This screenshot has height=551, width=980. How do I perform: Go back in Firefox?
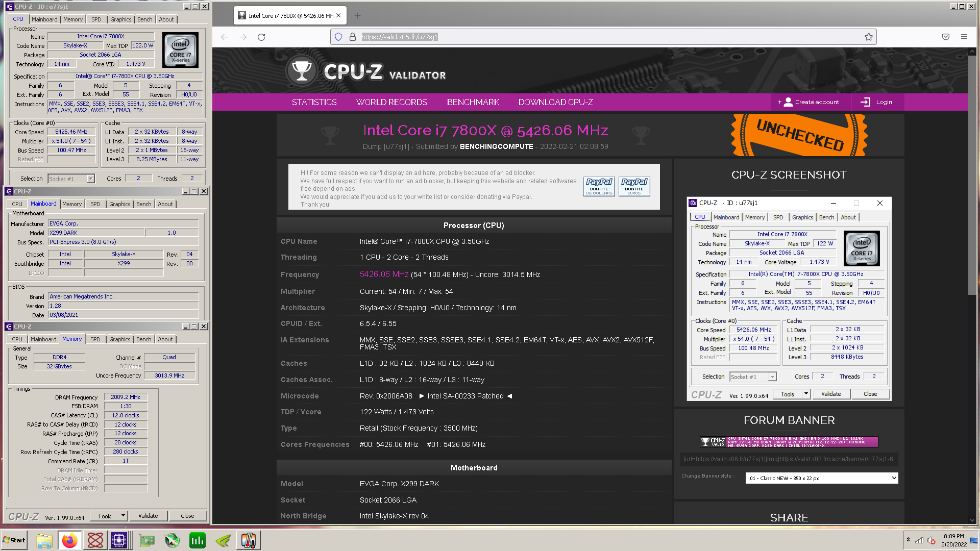[x=225, y=37]
